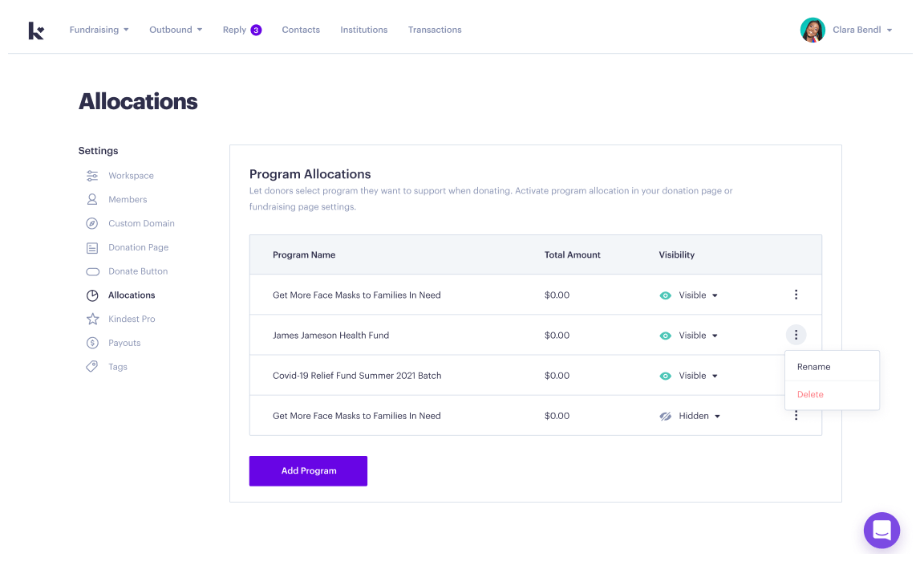Choose Delete in the context menu

(810, 395)
